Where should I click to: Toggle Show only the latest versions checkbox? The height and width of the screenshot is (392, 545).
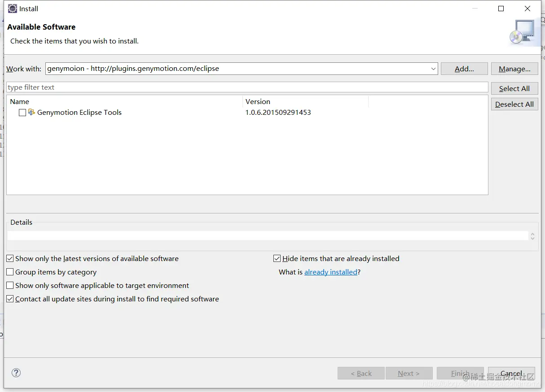[10, 258]
